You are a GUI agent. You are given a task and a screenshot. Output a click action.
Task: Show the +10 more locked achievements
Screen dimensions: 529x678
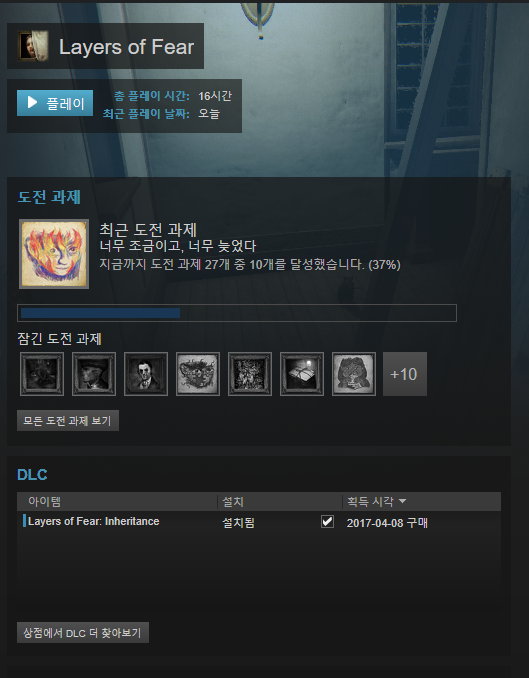coord(405,374)
